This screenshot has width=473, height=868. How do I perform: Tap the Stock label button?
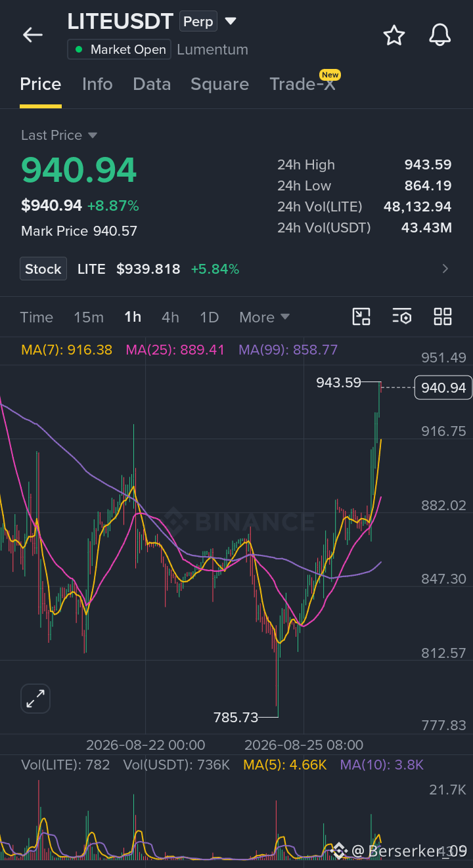[x=43, y=269]
